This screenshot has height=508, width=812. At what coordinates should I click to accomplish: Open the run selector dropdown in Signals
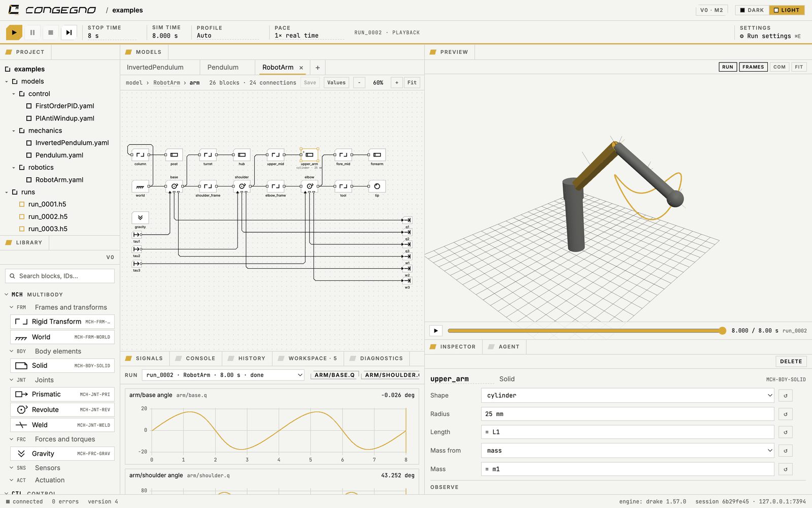click(x=223, y=375)
